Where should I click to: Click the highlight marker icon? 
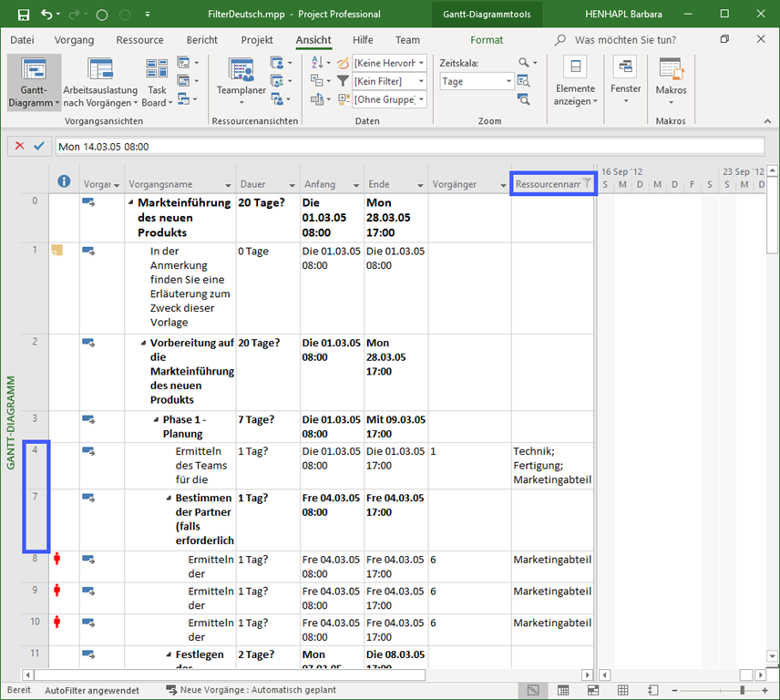click(x=344, y=63)
